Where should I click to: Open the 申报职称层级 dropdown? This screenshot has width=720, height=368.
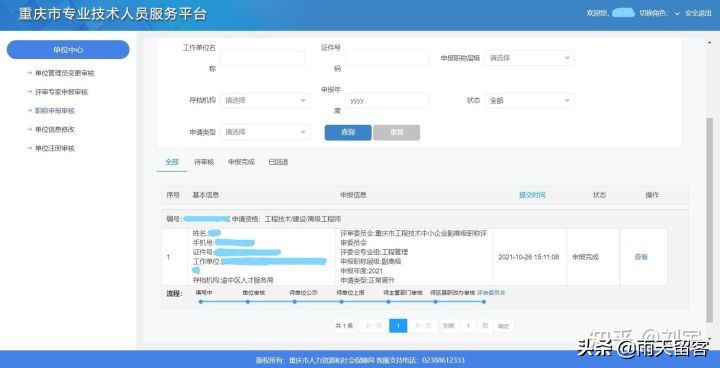click(x=529, y=58)
